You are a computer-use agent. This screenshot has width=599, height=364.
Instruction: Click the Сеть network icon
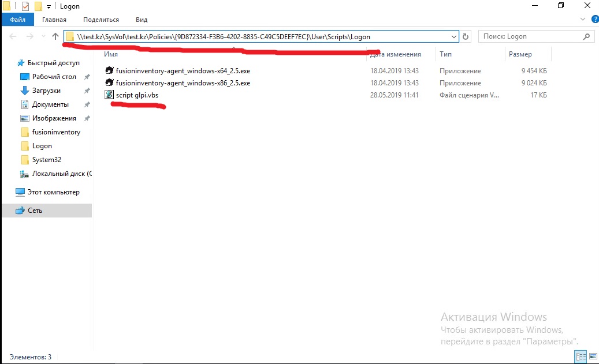tap(20, 210)
